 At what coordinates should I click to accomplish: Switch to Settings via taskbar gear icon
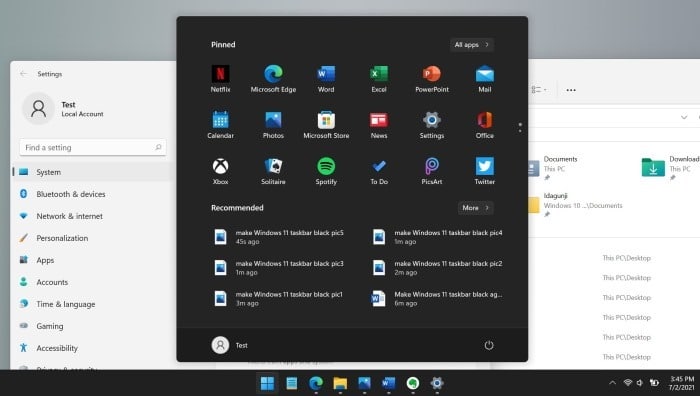coord(437,383)
